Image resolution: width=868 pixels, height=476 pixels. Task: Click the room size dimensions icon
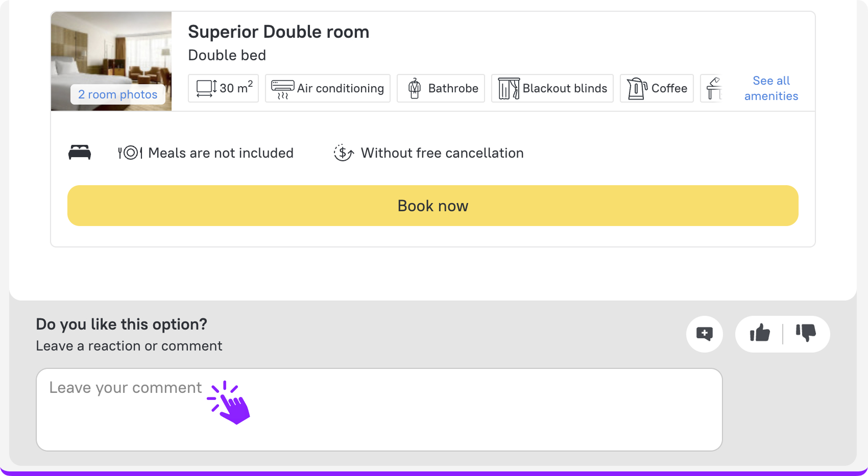(207, 88)
